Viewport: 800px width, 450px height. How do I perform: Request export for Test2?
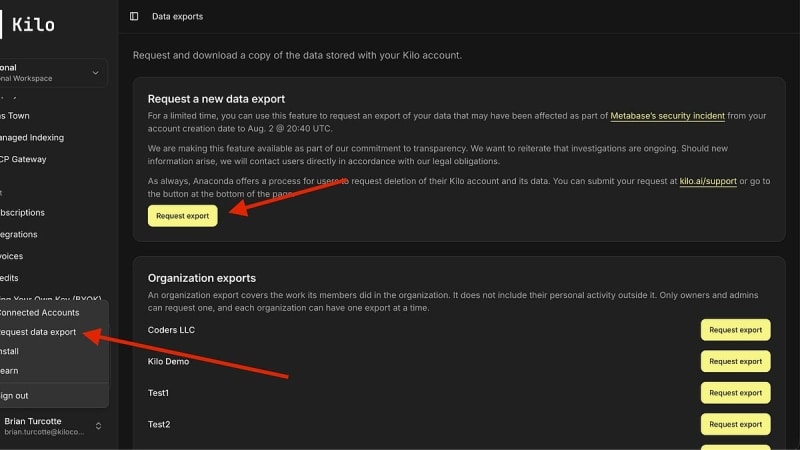[x=735, y=424]
